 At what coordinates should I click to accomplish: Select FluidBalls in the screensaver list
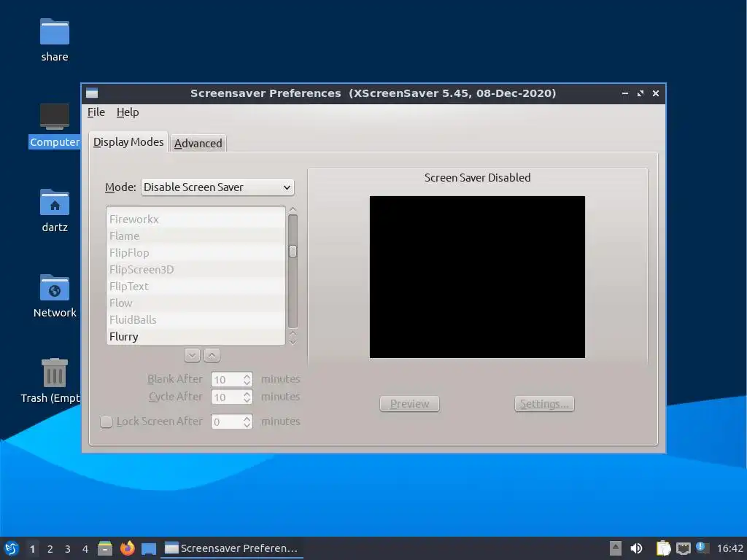point(196,319)
